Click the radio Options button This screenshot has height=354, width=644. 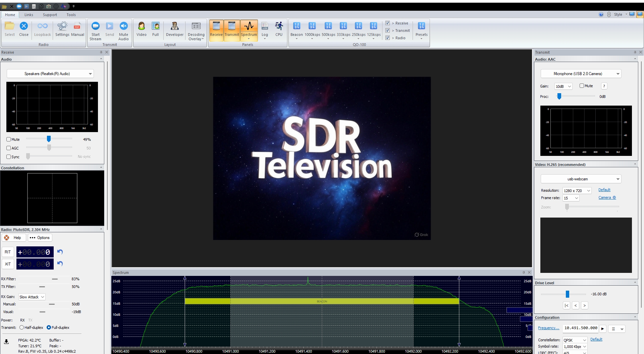pyautogui.click(x=40, y=238)
